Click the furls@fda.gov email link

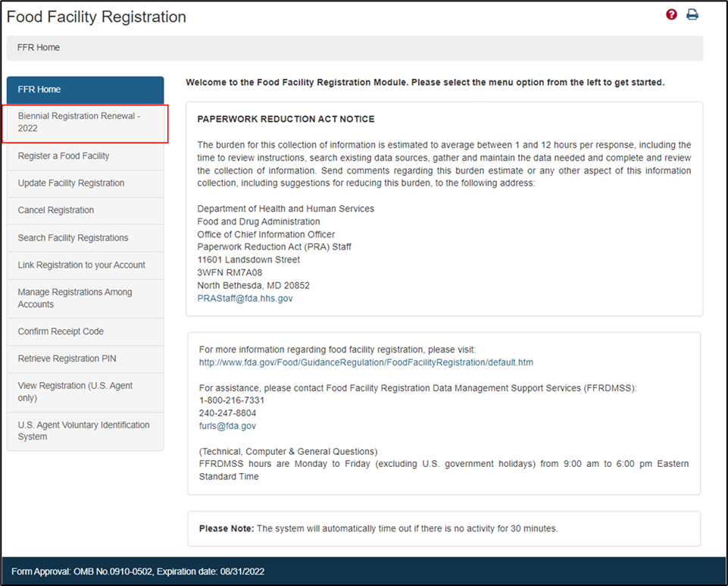(x=227, y=426)
